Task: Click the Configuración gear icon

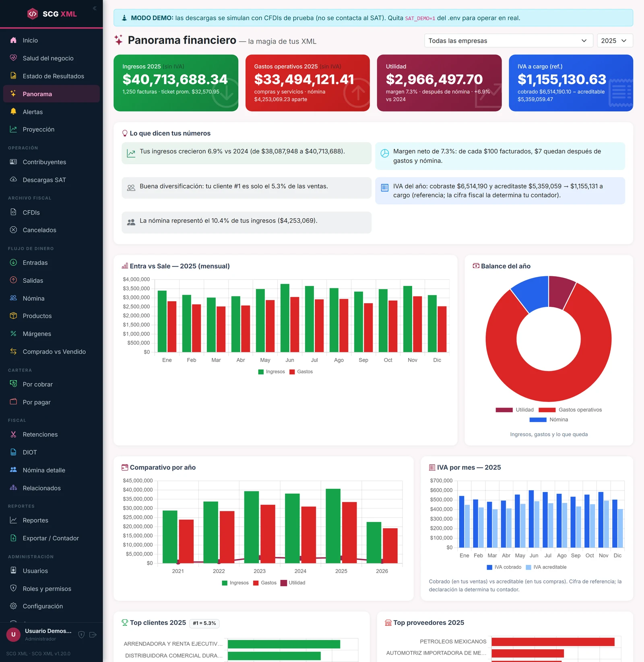Action: click(13, 606)
